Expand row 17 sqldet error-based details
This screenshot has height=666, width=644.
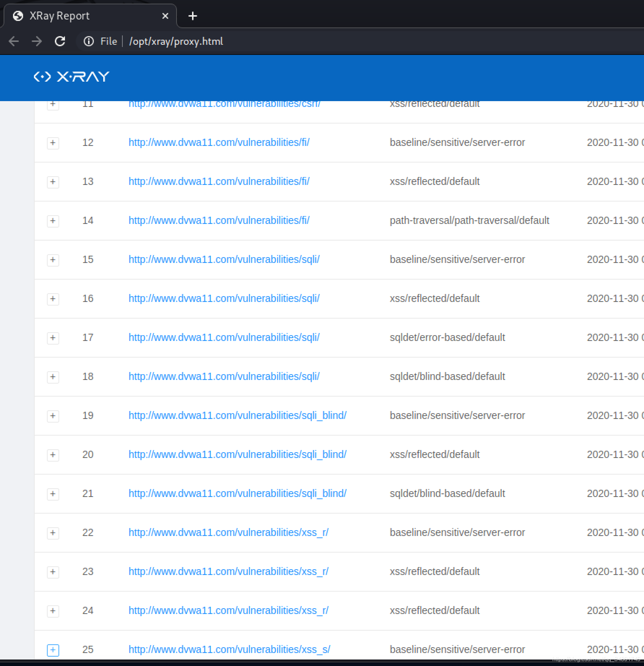coord(53,338)
